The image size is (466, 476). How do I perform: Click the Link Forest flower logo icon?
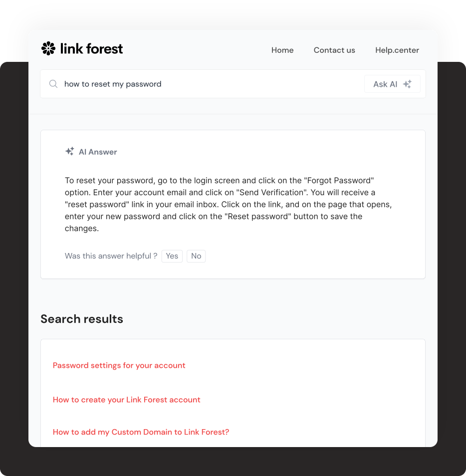(x=48, y=48)
